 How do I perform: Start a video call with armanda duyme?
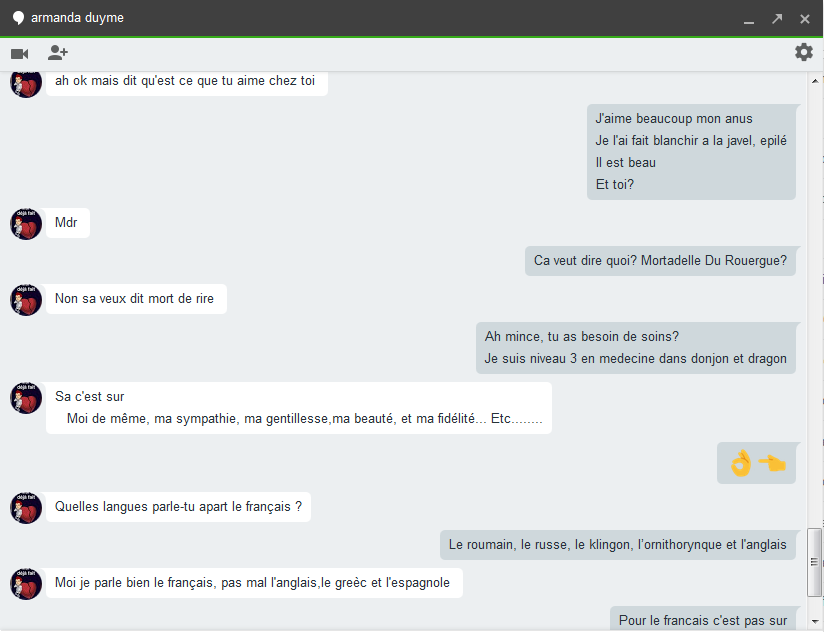(19, 53)
